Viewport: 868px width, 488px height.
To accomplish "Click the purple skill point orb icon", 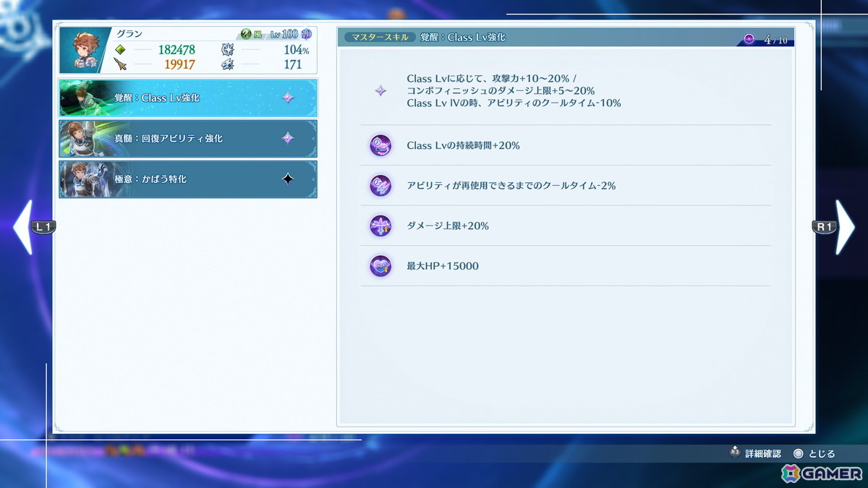I will [x=749, y=39].
